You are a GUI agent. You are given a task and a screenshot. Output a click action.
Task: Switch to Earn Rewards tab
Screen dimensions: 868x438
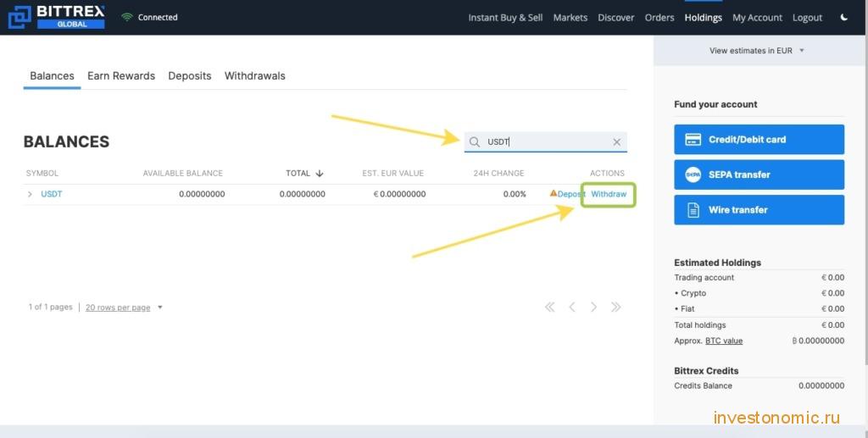click(121, 75)
